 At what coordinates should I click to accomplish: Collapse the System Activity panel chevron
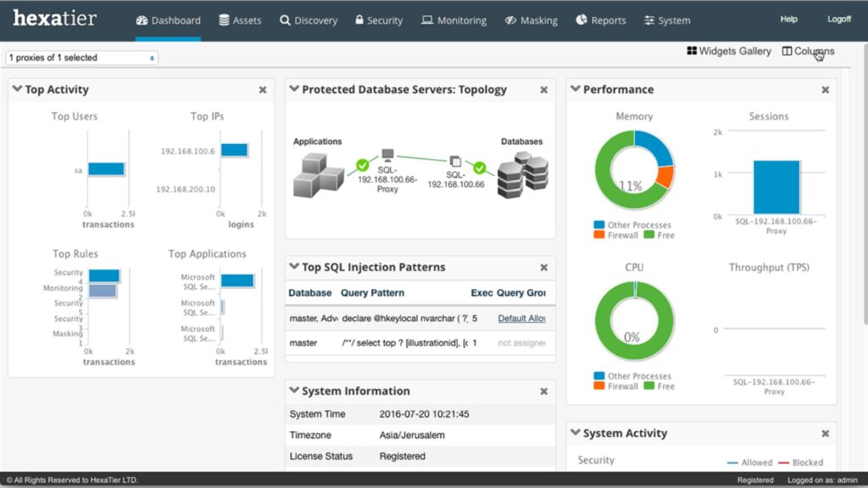576,433
